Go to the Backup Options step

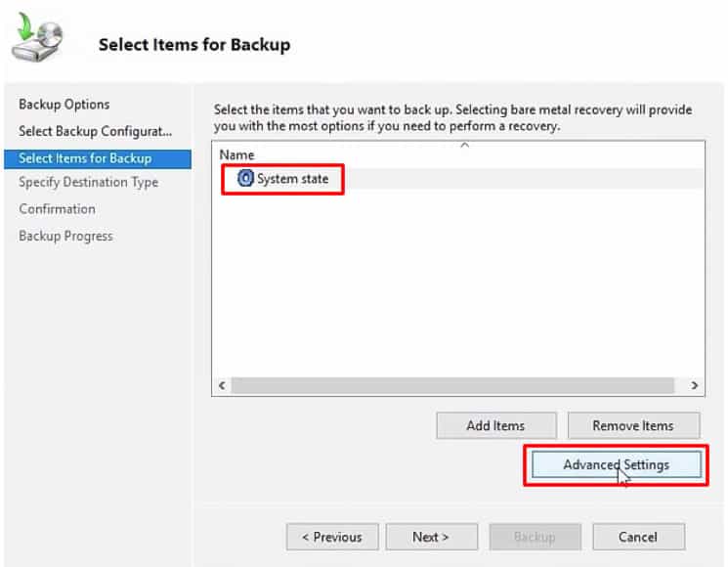pos(64,105)
